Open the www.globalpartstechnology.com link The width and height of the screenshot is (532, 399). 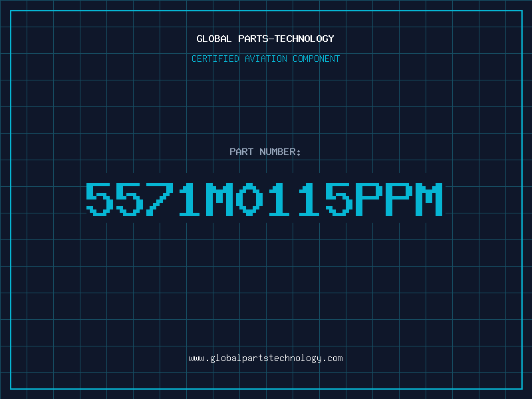[x=265, y=358]
